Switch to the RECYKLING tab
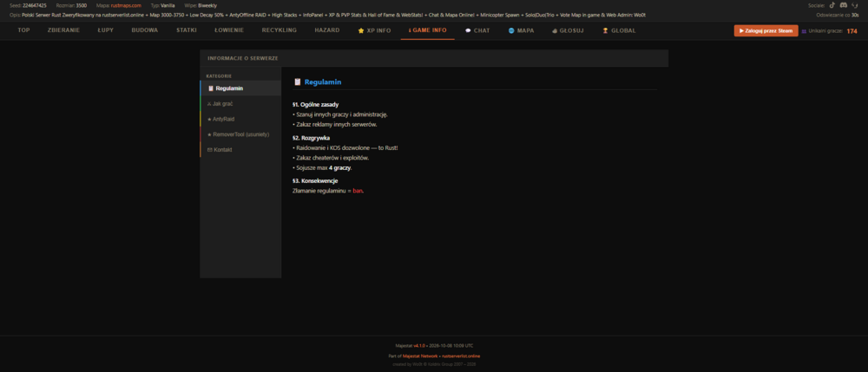The height and width of the screenshot is (372, 868). tap(279, 30)
